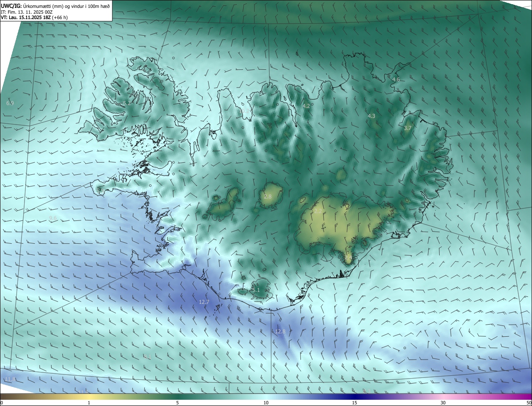Screen dimensions: 532x406
Task: Click the 2.8 value on the glacier
Action: coord(268,196)
